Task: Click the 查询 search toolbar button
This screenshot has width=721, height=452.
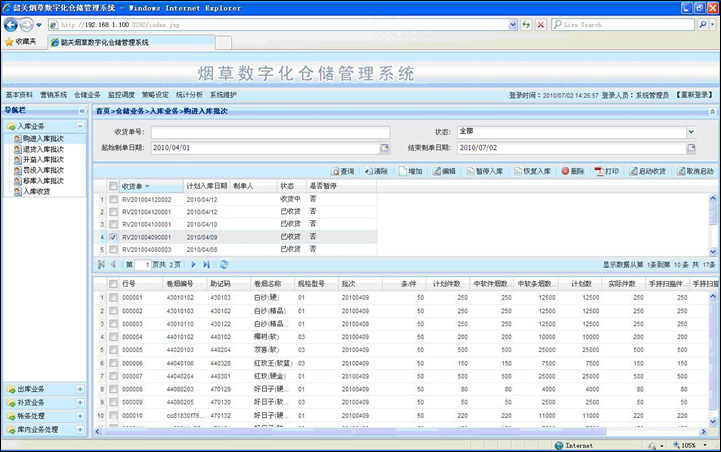Action: [x=343, y=172]
